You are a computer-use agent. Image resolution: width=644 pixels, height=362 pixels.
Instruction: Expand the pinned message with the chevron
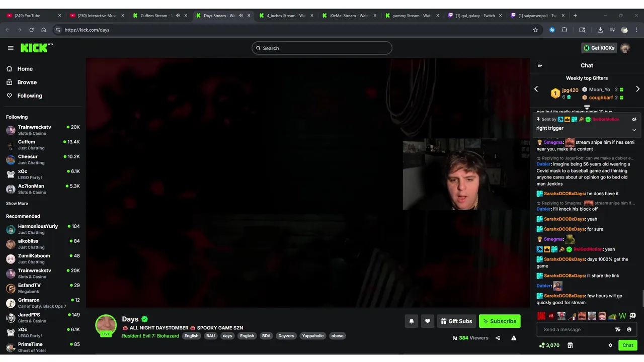click(x=634, y=130)
